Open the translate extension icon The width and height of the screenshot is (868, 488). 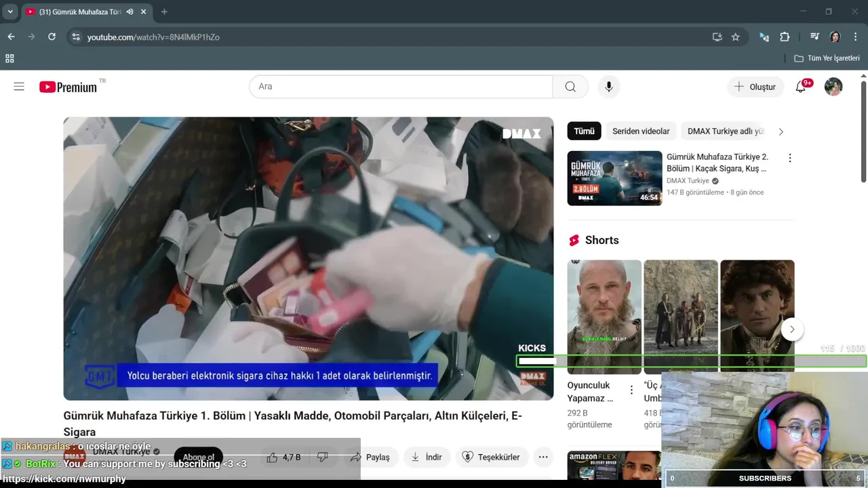(x=764, y=37)
